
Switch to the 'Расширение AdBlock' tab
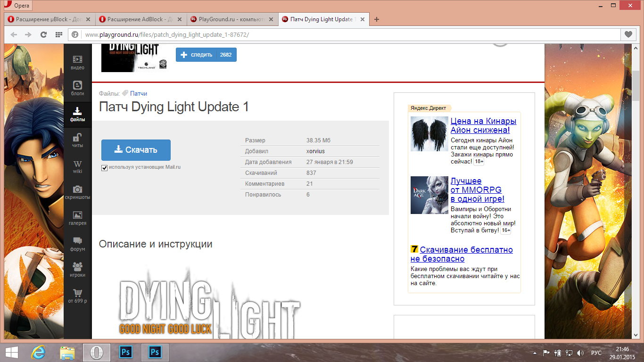(141, 19)
